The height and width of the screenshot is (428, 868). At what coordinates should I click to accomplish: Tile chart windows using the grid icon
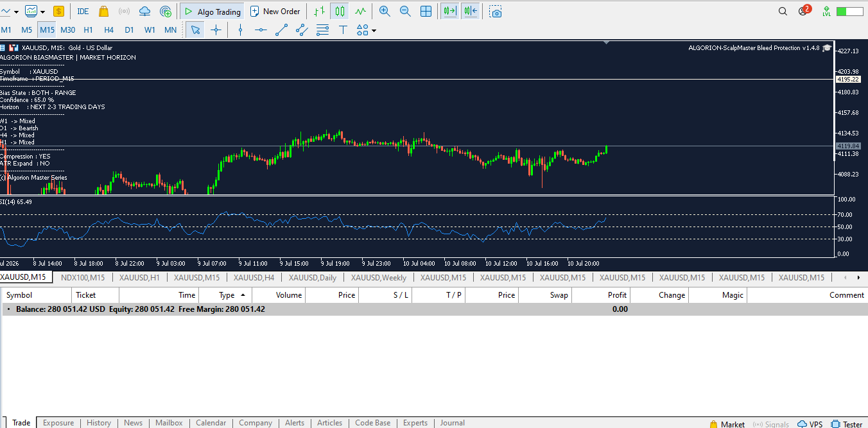tap(426, 11)
